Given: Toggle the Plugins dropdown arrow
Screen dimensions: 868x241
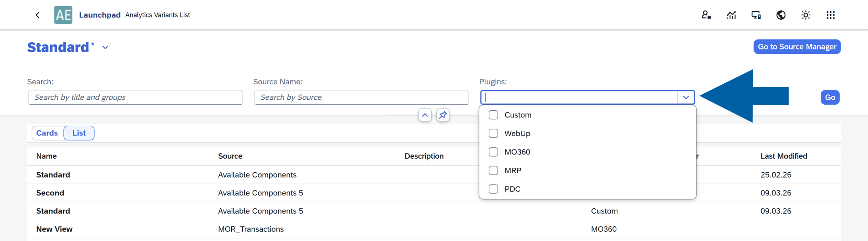Looking at the screenshot, I should pos(686,97).
